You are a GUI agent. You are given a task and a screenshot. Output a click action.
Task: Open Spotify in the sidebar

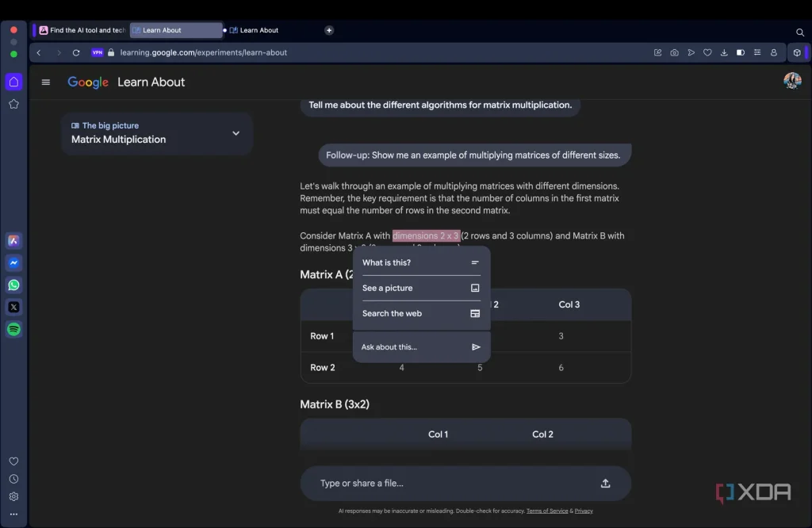click(x=14, y=329)
